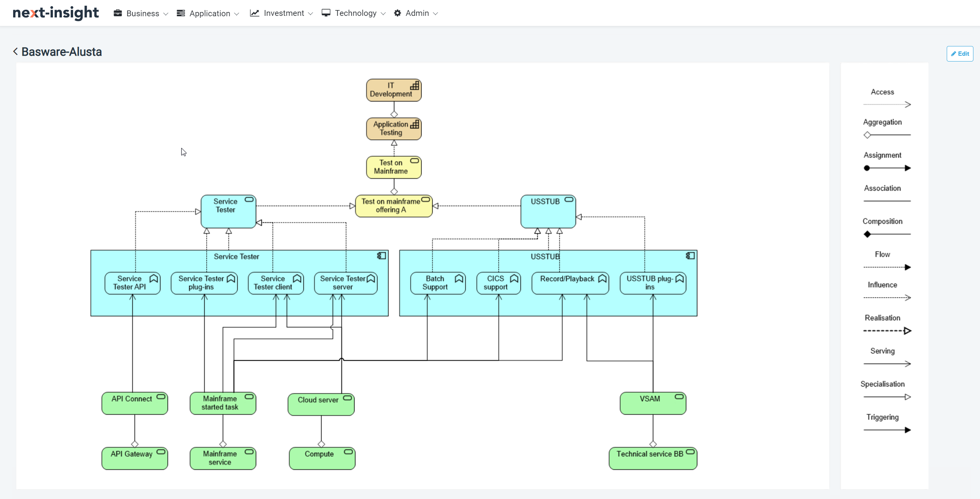Screen dimensions: 980x499
Task: Select the API Connect technology service
Action: tap(135, 403)
